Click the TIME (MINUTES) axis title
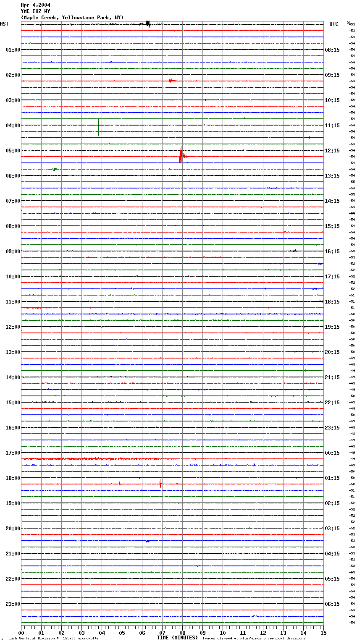Image resolution: width=357 pixels, height=644 pixels. pos(177,638)
